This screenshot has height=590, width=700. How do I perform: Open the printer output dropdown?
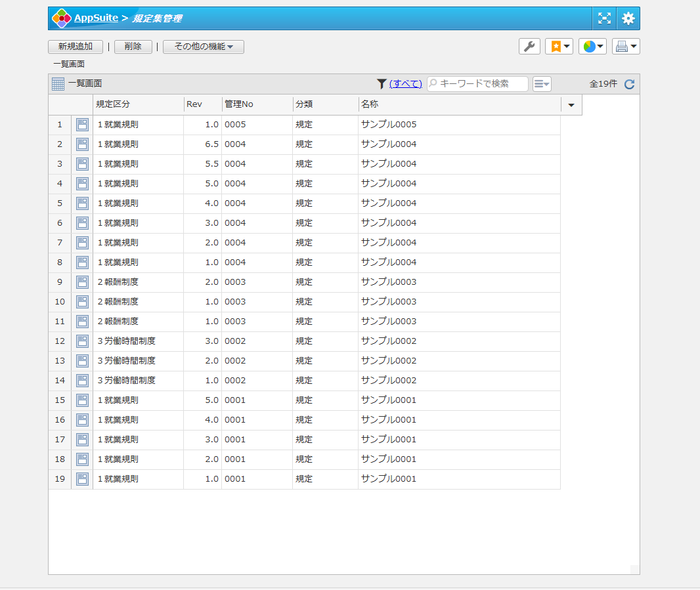point(626,47)
